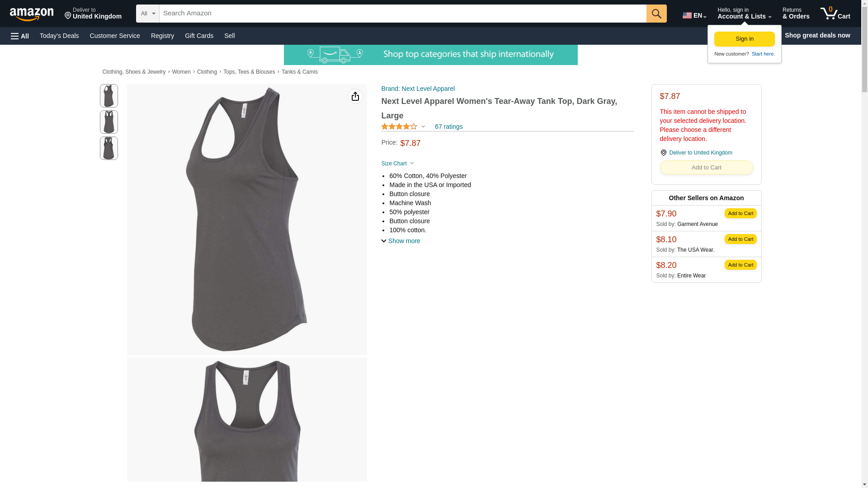This screenshot has width=868, height=488.
Task: Expand the Size Chart dropdown
Action: click(397, 164)
